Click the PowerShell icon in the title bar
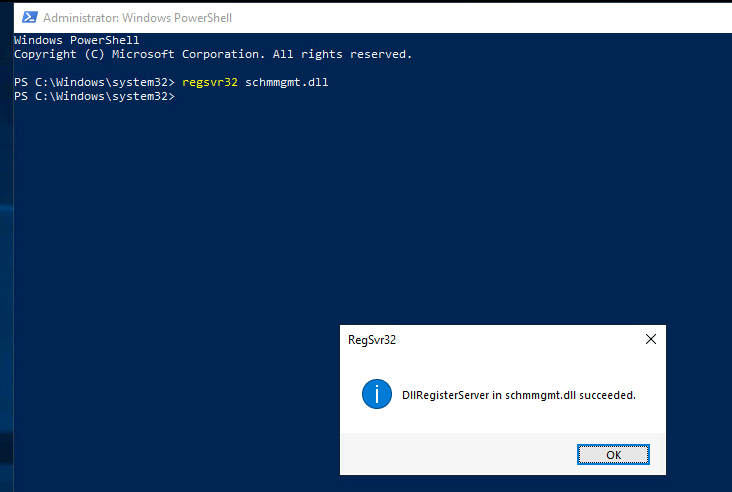 click(30, 18)
